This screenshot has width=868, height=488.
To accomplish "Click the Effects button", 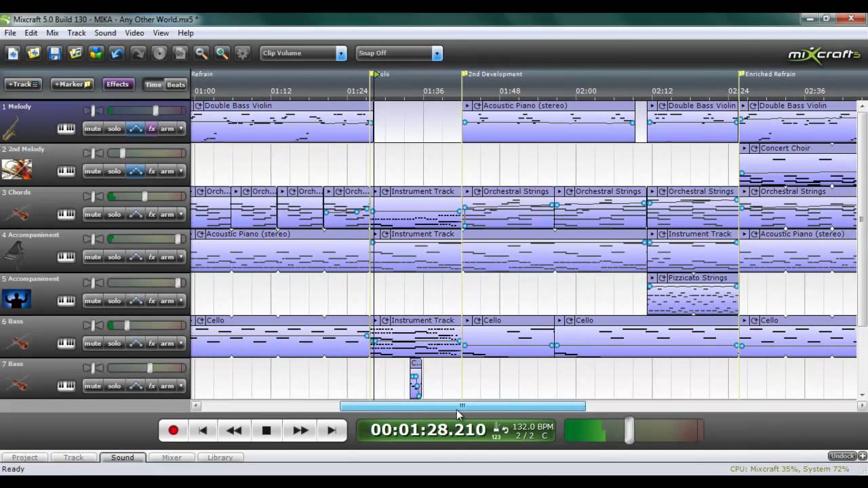I will [117, 84].
